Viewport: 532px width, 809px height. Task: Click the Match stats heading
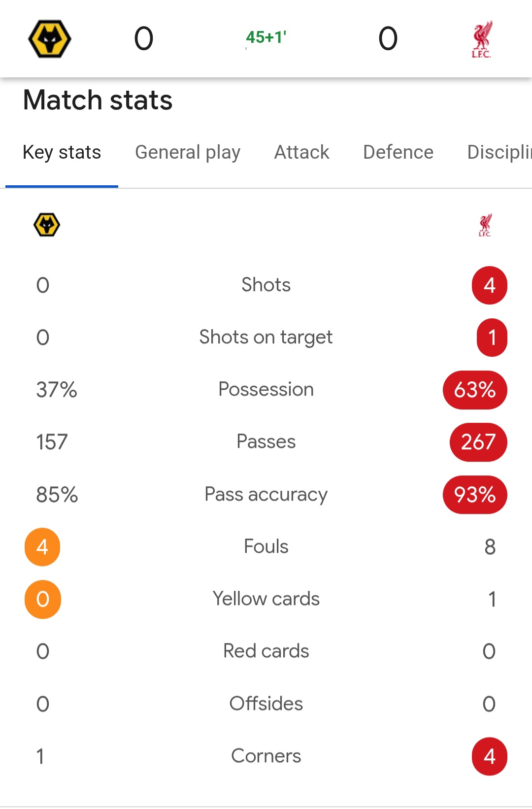pyautogui.click(x=98, y=100)
